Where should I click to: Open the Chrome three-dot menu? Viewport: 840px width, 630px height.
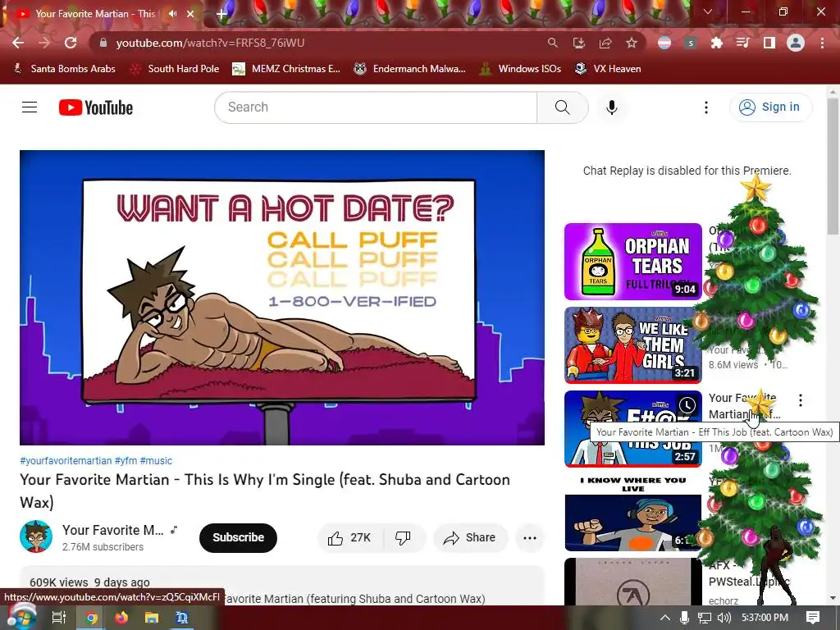(x=822, y=43)
